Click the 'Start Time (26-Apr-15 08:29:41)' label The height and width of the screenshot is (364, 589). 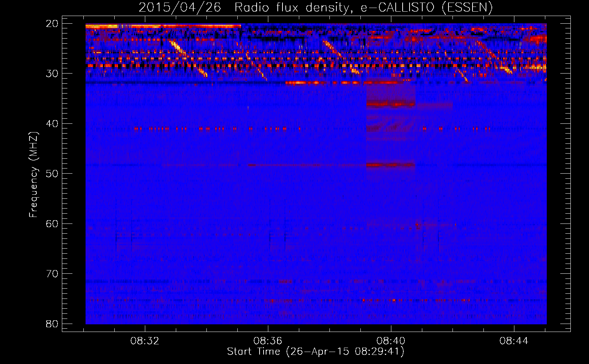tap(316, 352)
